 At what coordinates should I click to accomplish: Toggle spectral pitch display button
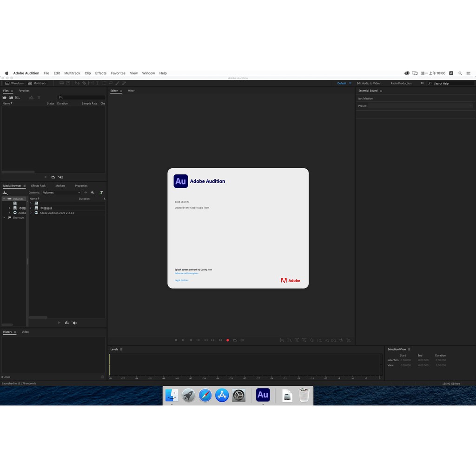[68, 83]
